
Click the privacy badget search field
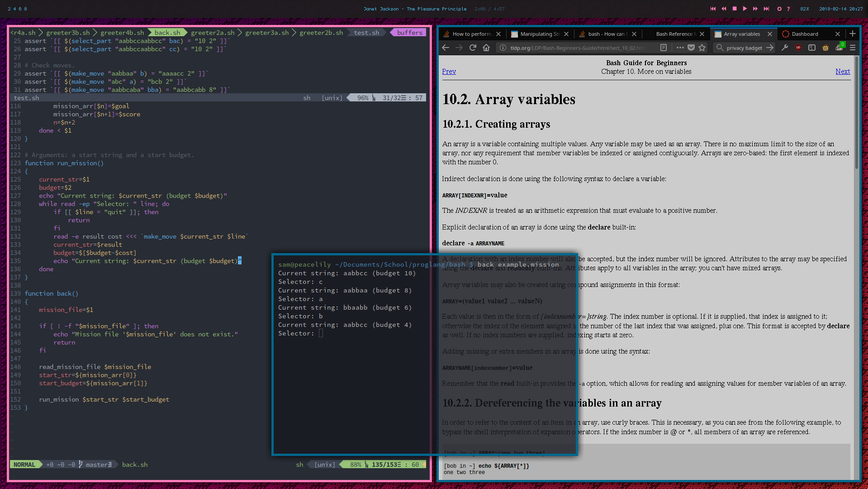(x=744, y=48)
